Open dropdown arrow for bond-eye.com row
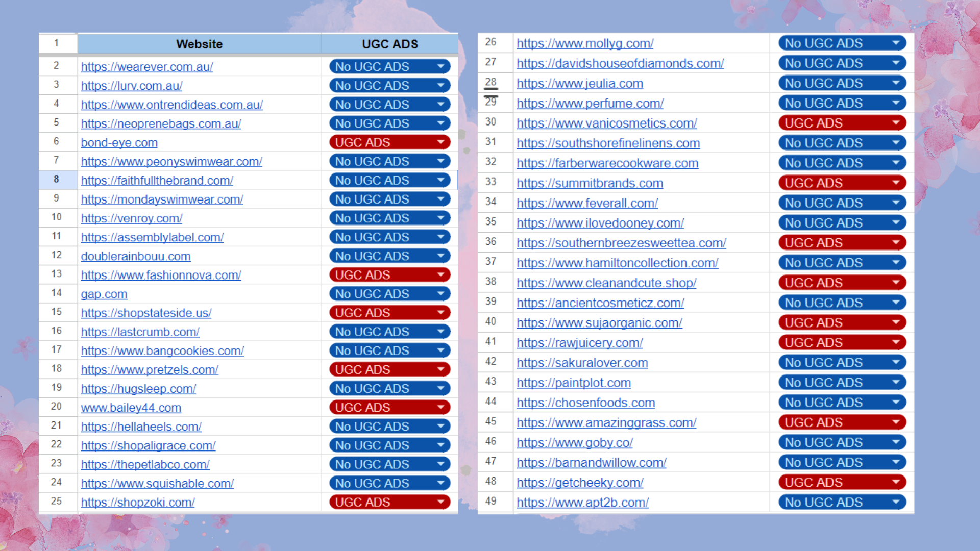This screenshot has width=980, height=551. [440, 142]
